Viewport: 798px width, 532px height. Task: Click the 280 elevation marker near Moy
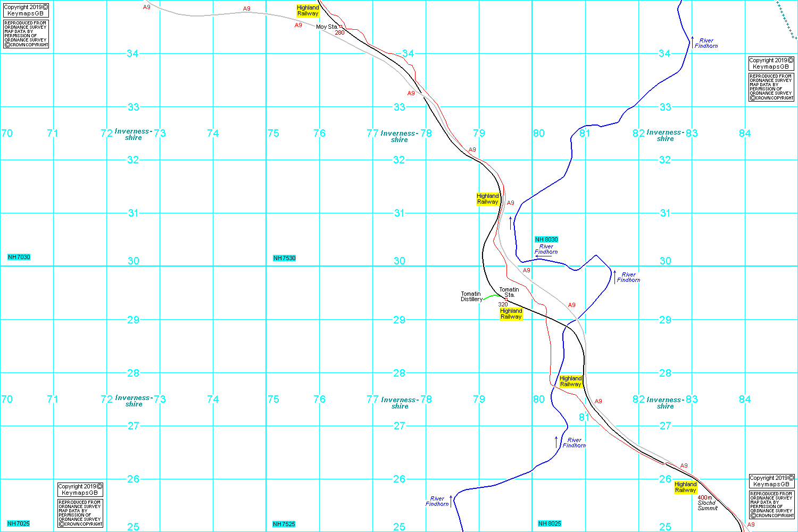[339, 33]
